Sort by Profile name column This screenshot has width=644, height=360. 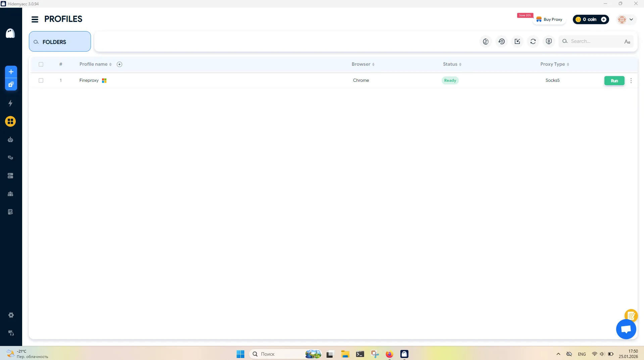[x=95, y=64]
